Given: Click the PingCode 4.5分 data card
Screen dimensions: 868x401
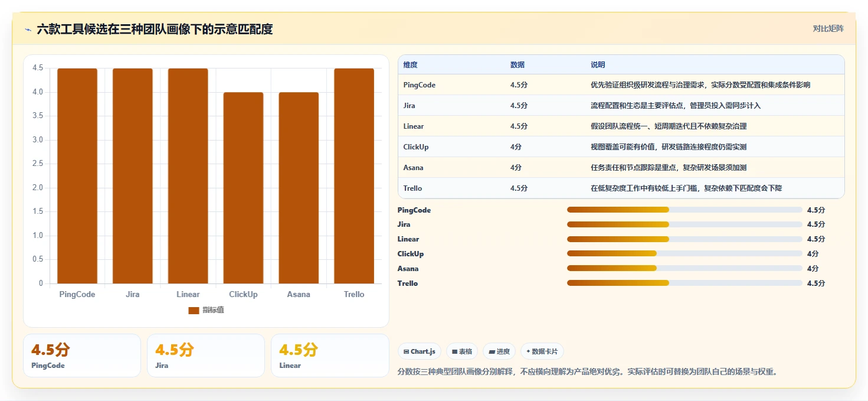Looking at the screenshot, I should (x=82, y=356).
